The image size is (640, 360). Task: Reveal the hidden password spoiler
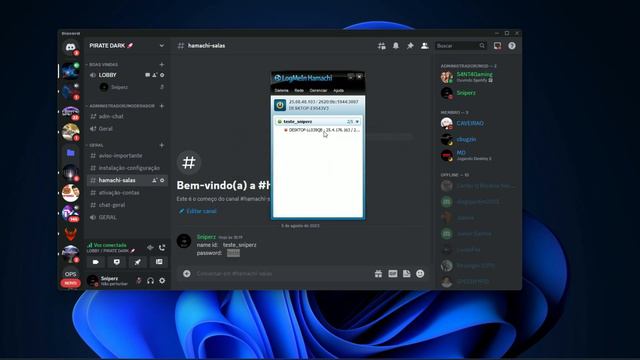coord(233,253)
